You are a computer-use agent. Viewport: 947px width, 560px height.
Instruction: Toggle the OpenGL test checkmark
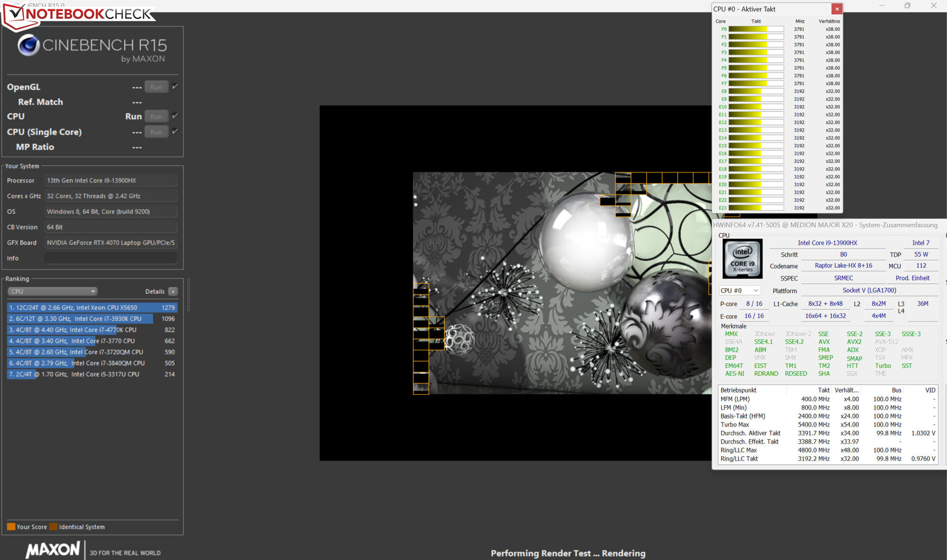point(175,86)
